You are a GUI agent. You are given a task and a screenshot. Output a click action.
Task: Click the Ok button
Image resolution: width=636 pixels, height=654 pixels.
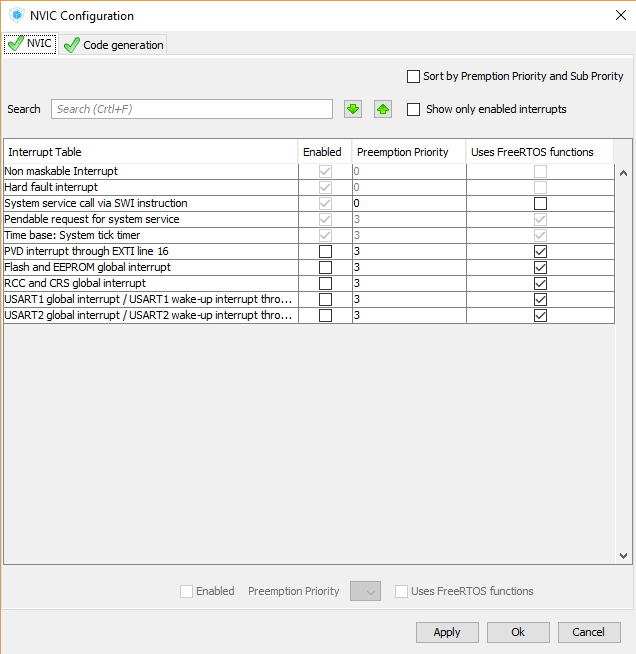coord(518,632)
